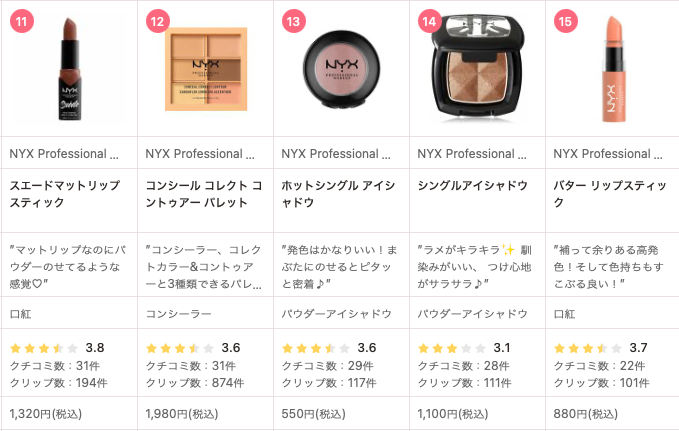Viewport: 679px width, 431px height.
Task: Click the コンシーラー category link
Action: [178, 314]
